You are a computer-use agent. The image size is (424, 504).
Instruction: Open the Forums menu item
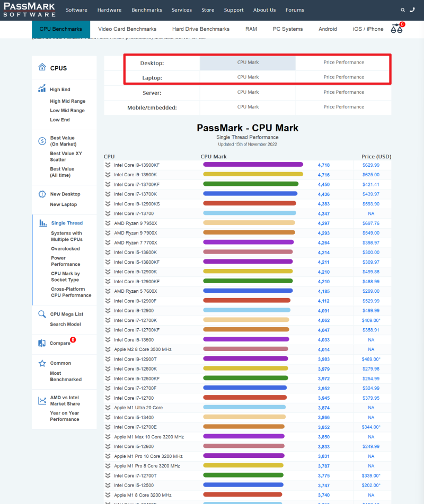(295, 10)
